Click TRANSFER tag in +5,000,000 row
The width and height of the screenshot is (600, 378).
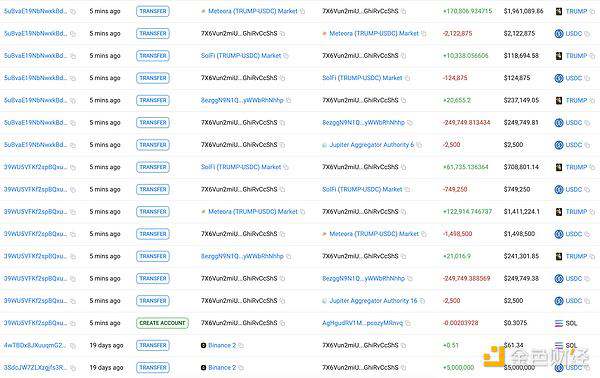[x=153, y=368]
